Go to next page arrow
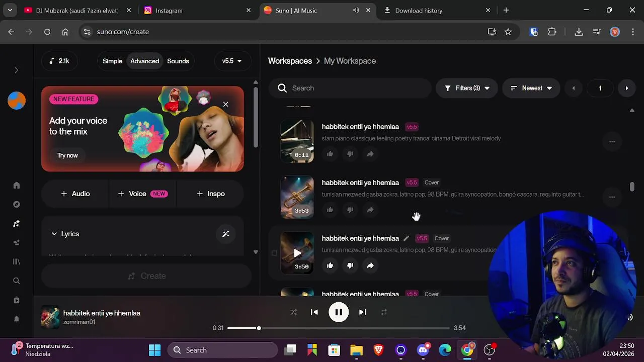Viewport: 644px width, 362px height. [626, 88]
